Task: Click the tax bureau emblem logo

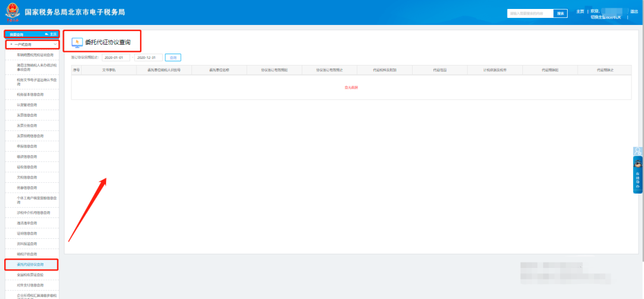Action: tap(13, 12)
